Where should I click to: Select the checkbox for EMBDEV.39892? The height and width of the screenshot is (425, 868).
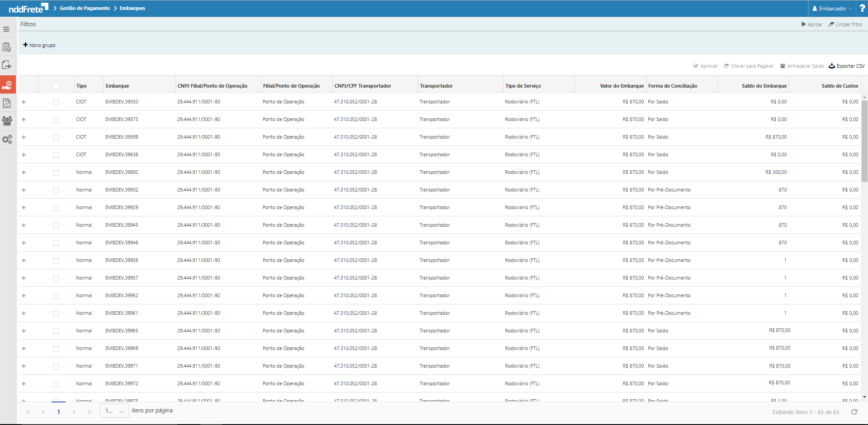pos(56,173)
